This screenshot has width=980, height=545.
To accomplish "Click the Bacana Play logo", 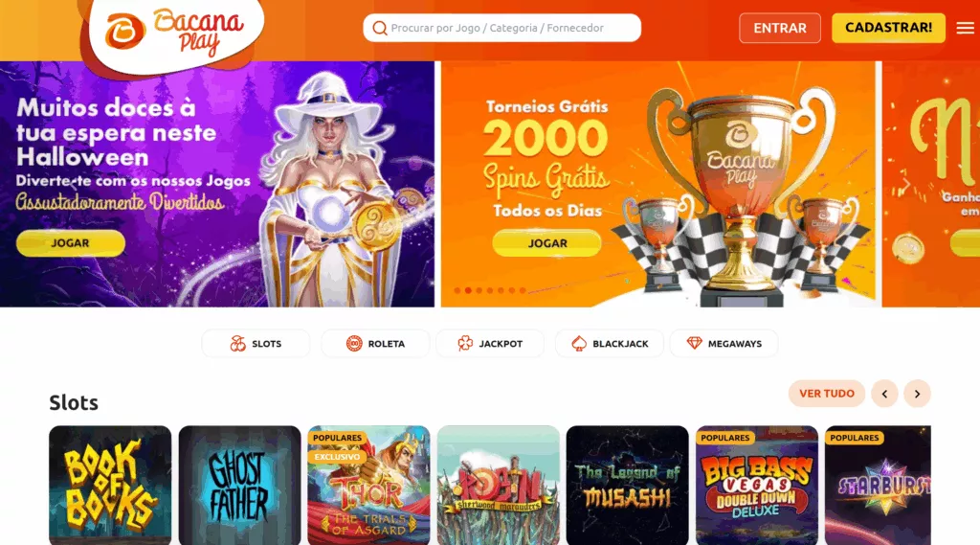I will coord(173,32).
